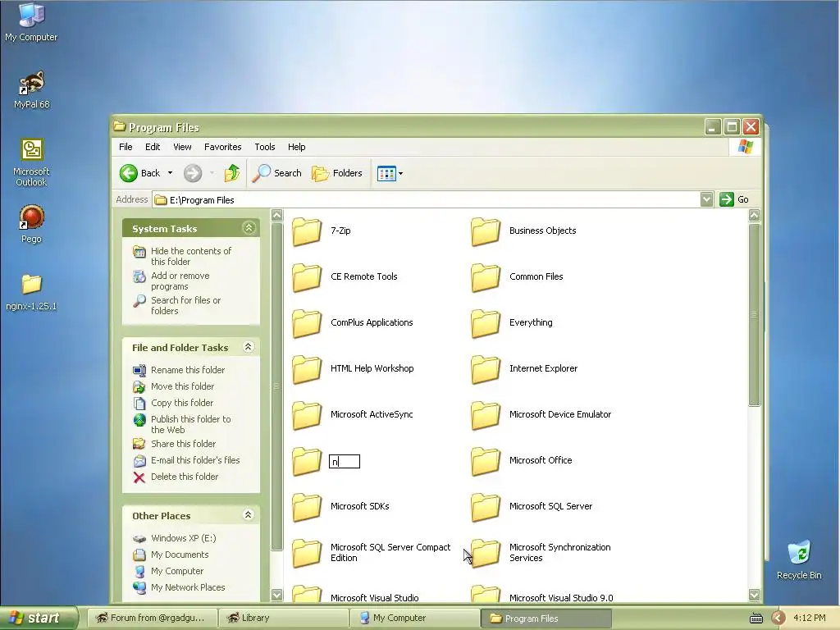
Task: Click Copy this folder link
Action: coord(181,402)
